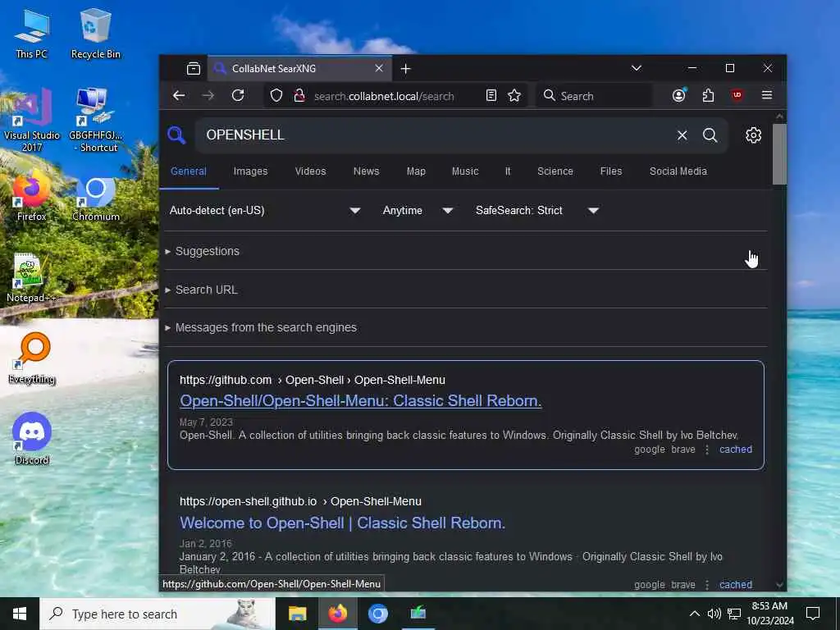840x630 pixels.
Task: Open the Auto-detect (en-US) language dropdown
Action: click(265, 211)
